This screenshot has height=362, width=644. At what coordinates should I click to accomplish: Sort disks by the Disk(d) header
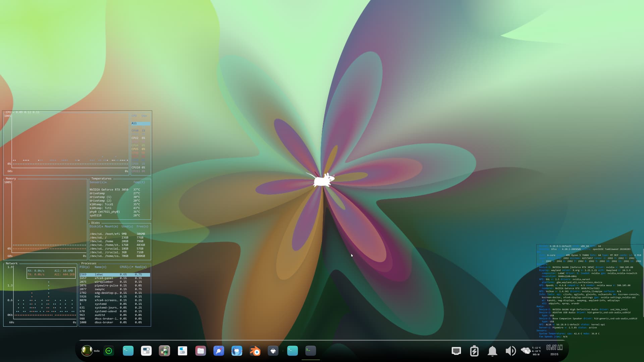click(96, 227)
